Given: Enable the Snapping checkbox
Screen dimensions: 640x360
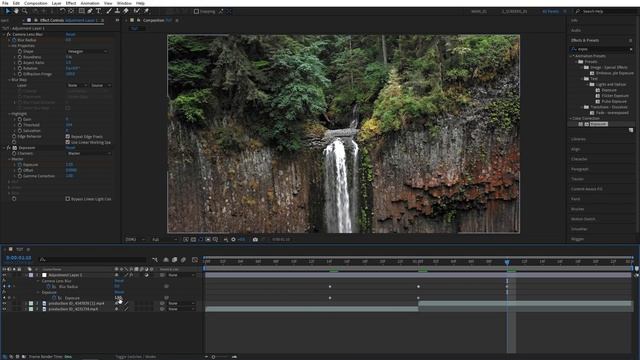Looking at the screenshot, I should [196, 11].
